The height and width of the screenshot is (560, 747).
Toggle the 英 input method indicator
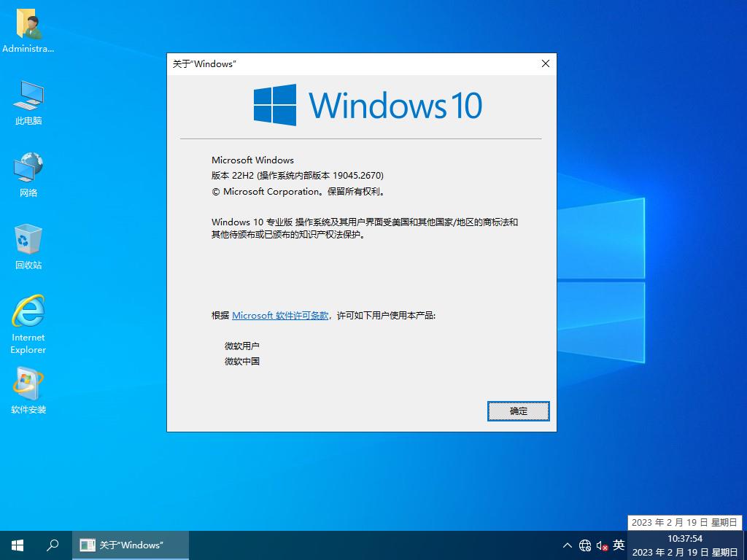[619, 545]
